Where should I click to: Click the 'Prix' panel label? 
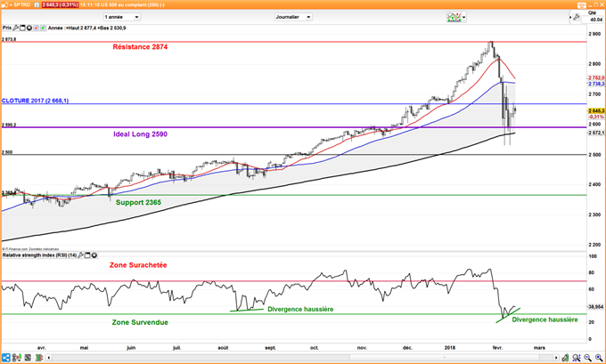pyautogui.click(x=7, y=28)
